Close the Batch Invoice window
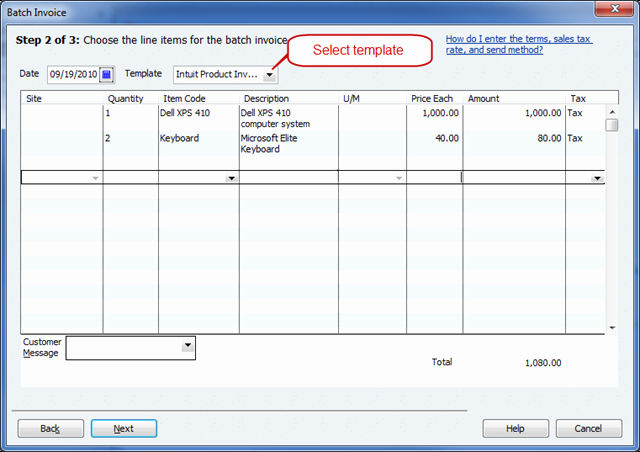The height and width of the screenshot is (452, 640). tap(615, 8)
